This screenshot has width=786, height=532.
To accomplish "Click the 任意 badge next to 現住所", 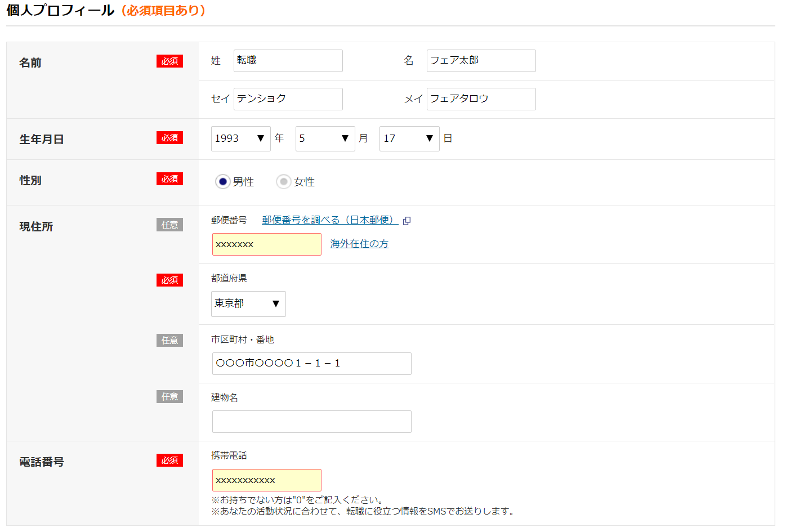I will pos(169,225).
